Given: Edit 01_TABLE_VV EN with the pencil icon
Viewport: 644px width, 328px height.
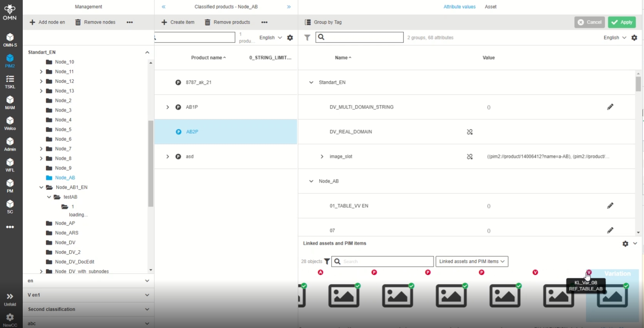Looking at the screenshot, I should pyautogui.click(x=610, y=206).
